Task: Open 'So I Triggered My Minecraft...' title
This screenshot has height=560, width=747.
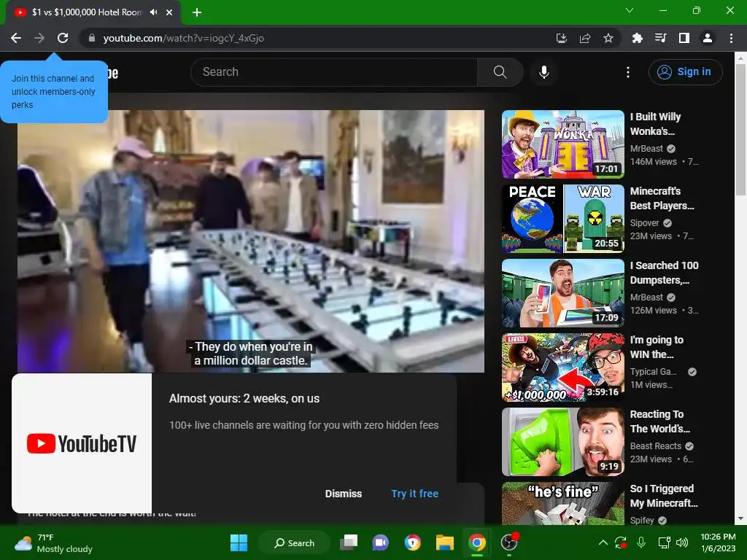Action: point(664,495)
